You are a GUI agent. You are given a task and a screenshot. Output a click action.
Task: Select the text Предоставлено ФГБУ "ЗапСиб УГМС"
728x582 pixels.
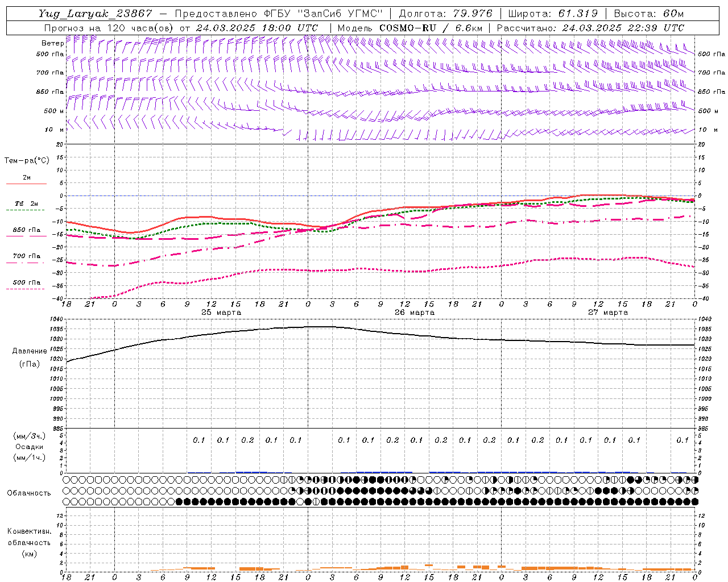pos(279,14)
